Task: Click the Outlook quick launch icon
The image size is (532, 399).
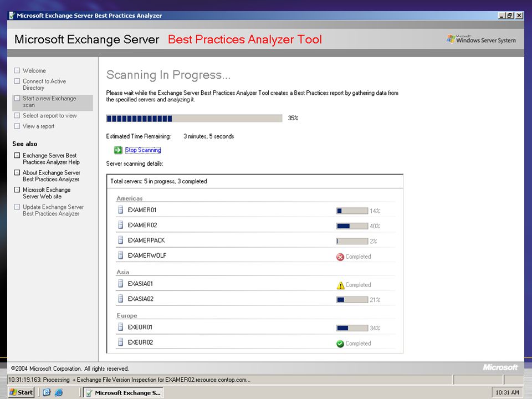Action: (47, 392)
